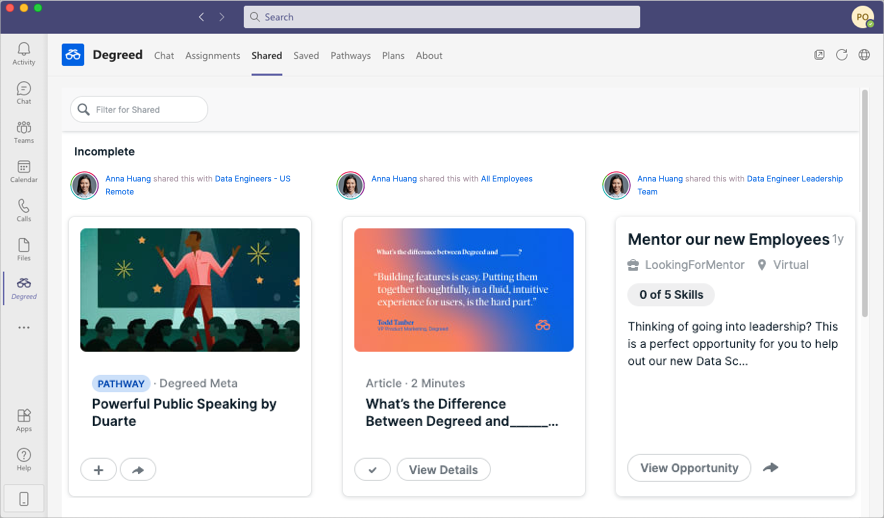Open Chat from the left sidebar
This screenshot has height=518, width=884.
coord(24,93)
